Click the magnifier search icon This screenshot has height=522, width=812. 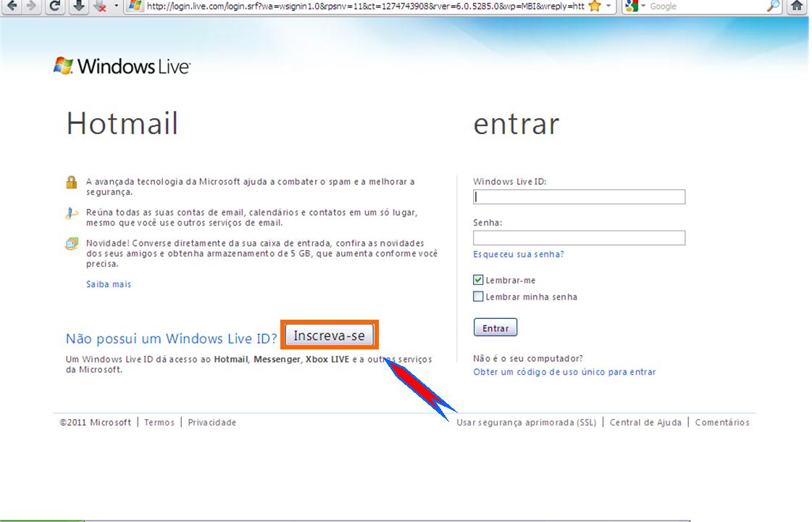click(773, 7)
